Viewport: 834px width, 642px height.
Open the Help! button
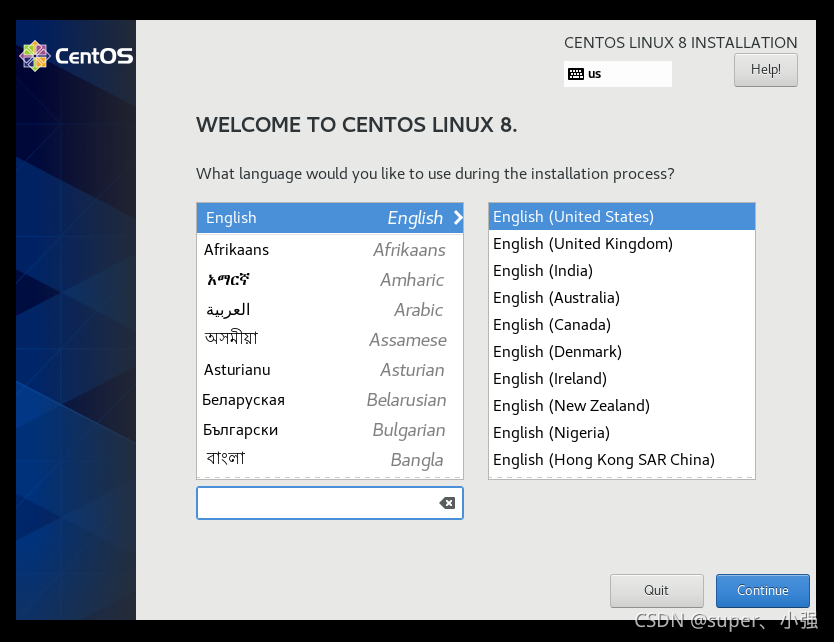tap(765, 70)
